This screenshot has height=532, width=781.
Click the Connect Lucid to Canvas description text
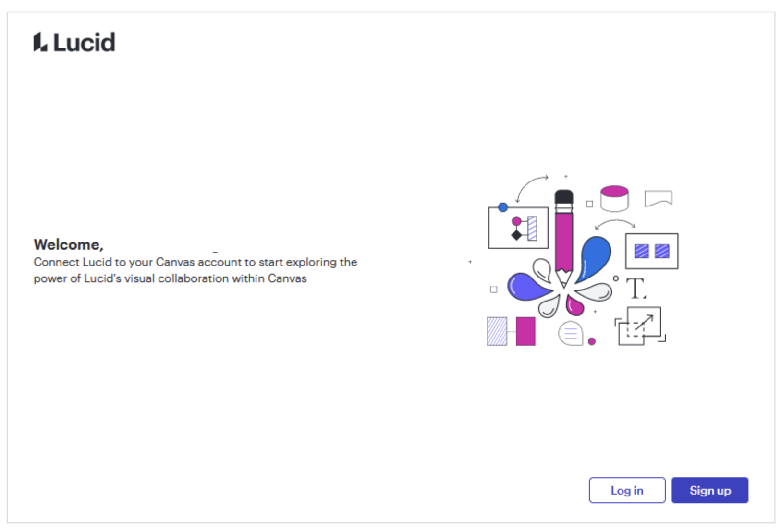point(195,270)
